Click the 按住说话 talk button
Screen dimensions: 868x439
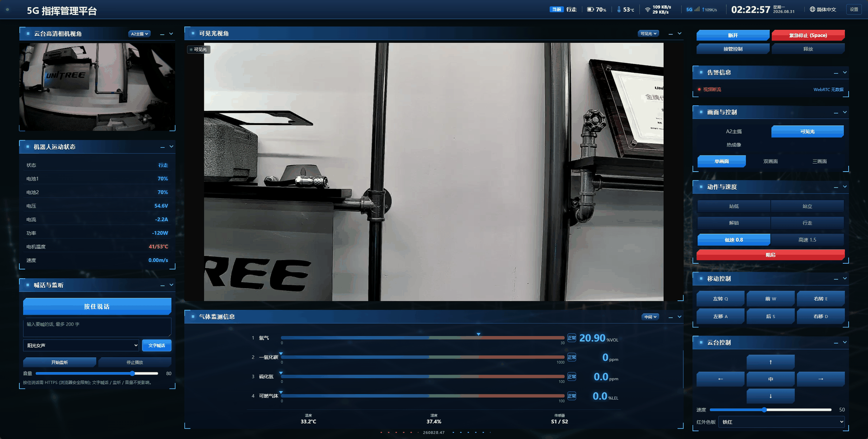[97, 306]
